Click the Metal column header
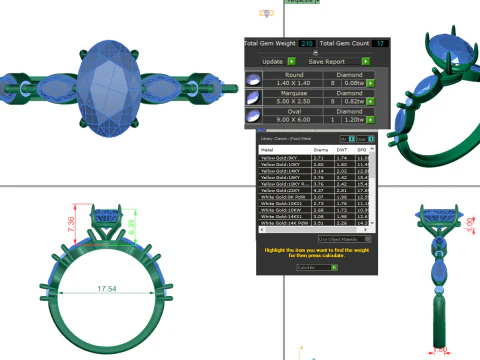 tap(285, 150)
